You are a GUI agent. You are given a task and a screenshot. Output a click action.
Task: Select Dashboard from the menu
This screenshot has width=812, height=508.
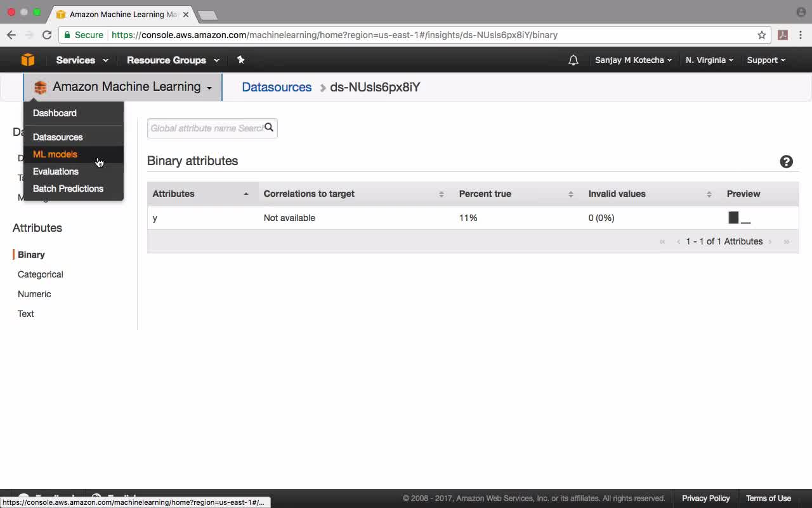[x=74, y=113]
